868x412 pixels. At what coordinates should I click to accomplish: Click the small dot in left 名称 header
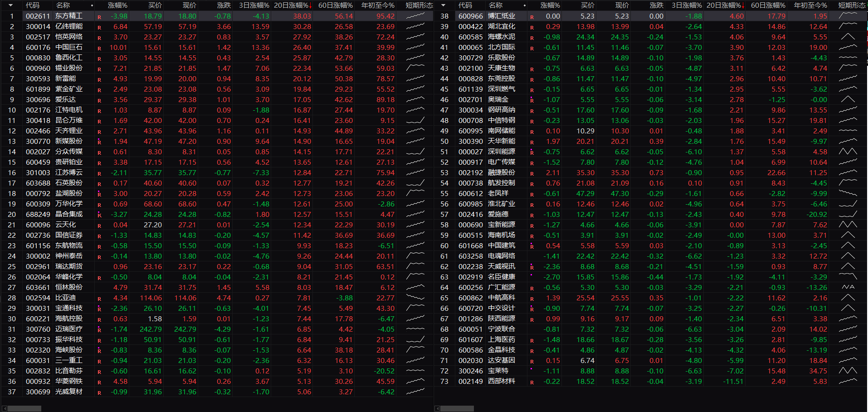pos(92,5)
